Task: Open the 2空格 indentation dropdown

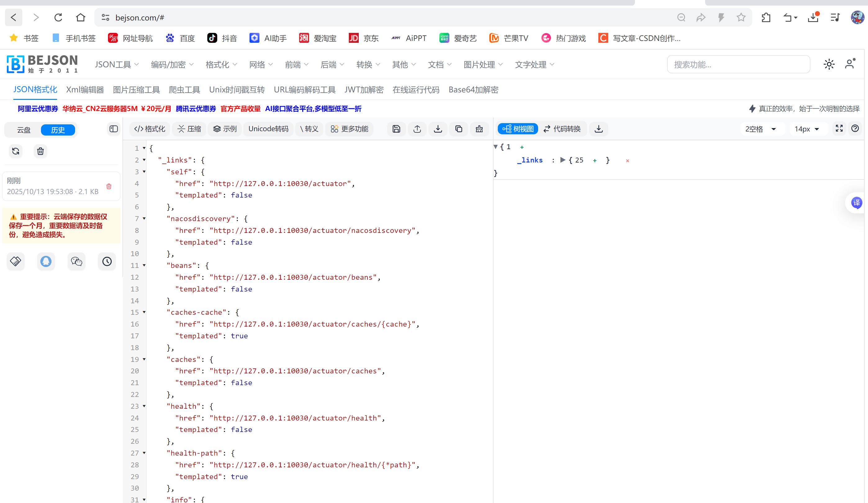Action: point(761,129)
